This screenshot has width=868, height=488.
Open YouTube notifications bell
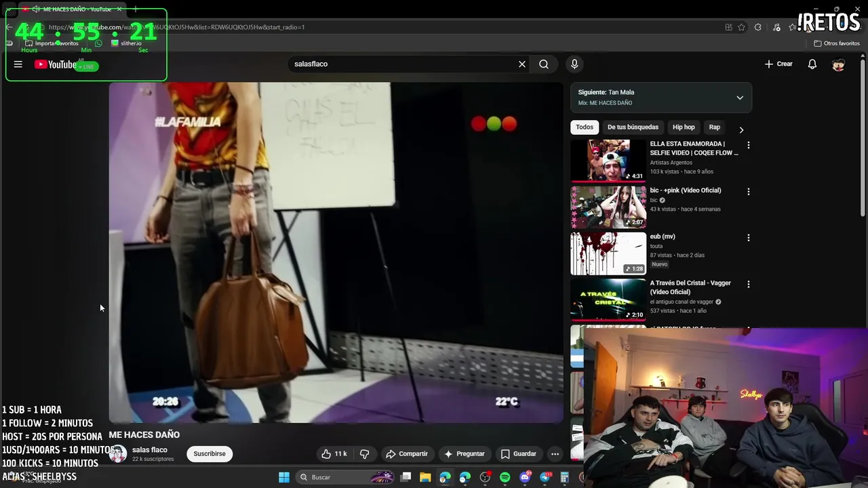(812, 64)
